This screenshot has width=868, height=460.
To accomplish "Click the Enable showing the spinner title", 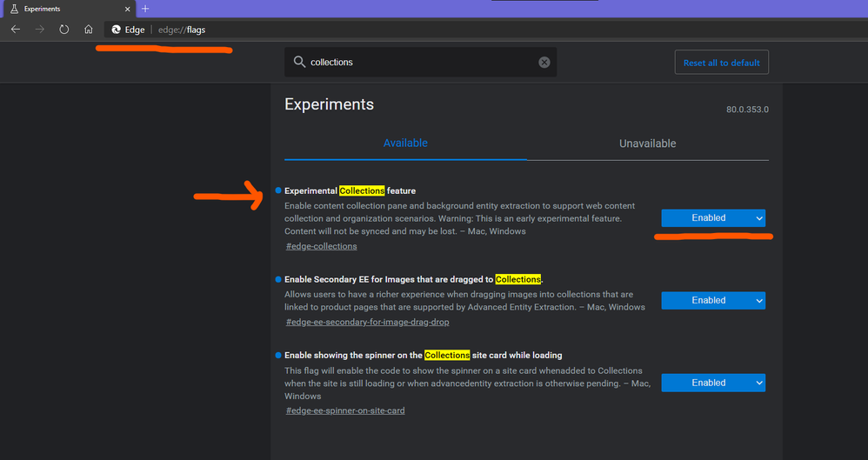I will [x=424, y=356].
